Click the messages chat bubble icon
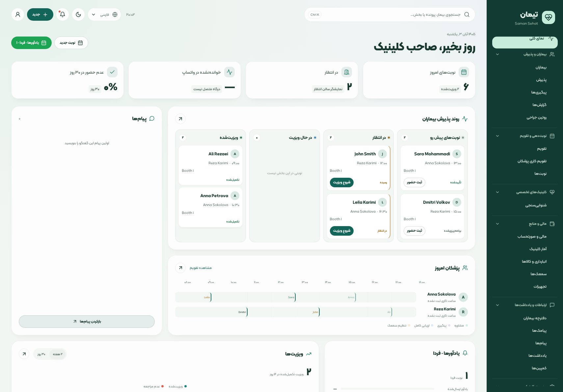This screenshot has height=392, width=563. click(152, 118)
